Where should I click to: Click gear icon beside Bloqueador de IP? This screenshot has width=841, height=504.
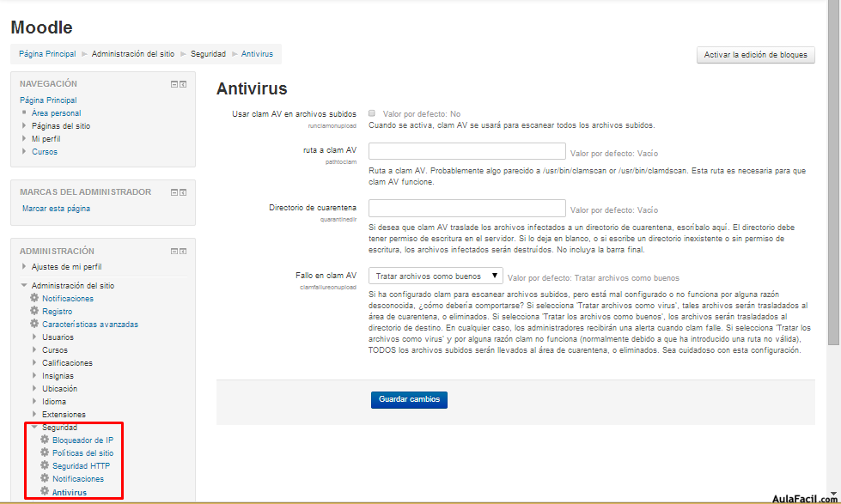point(45,439)
